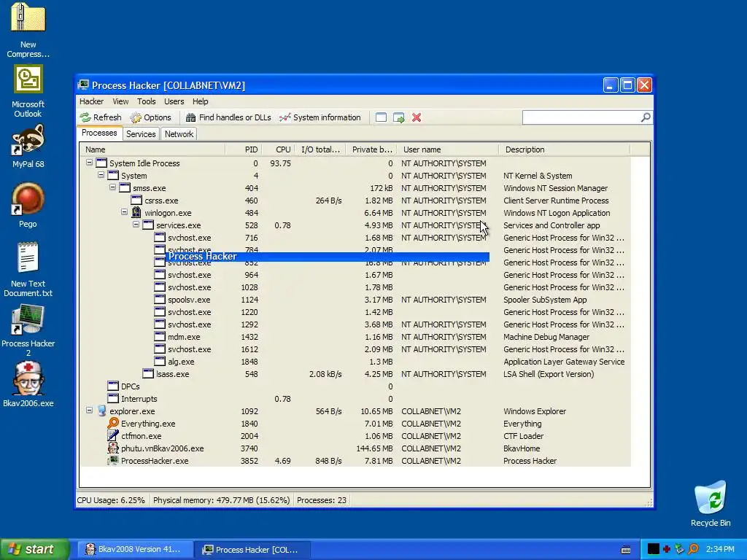This screenshot has width=747, height=560.
Task: Select svchost.exe with PID 1292
Action: (355, 324)
